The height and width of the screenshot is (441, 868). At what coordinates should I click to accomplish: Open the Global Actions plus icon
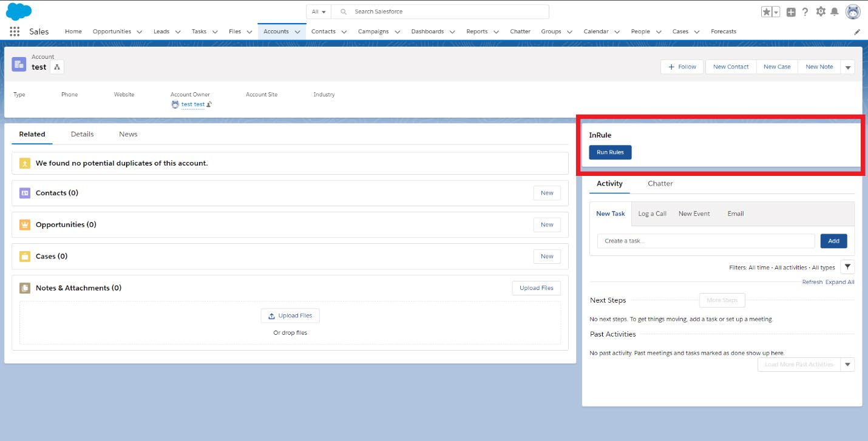click(x=791, y=12)
